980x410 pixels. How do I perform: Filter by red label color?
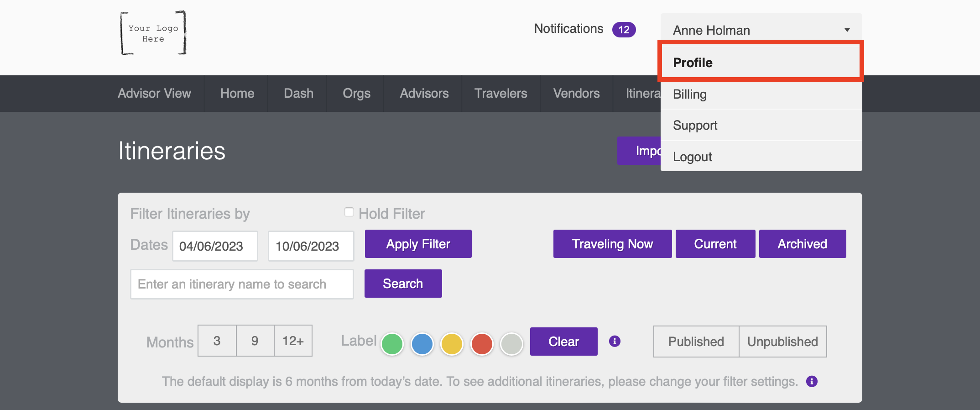(482, 344)
